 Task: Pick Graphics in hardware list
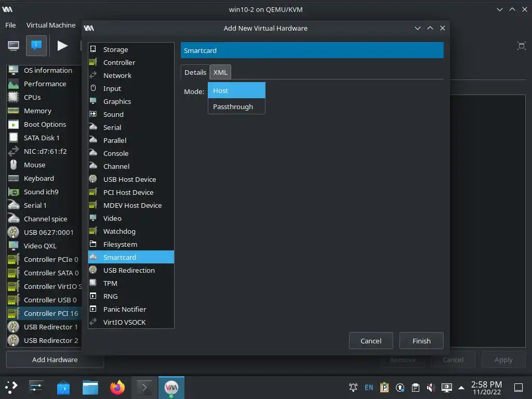131,101
